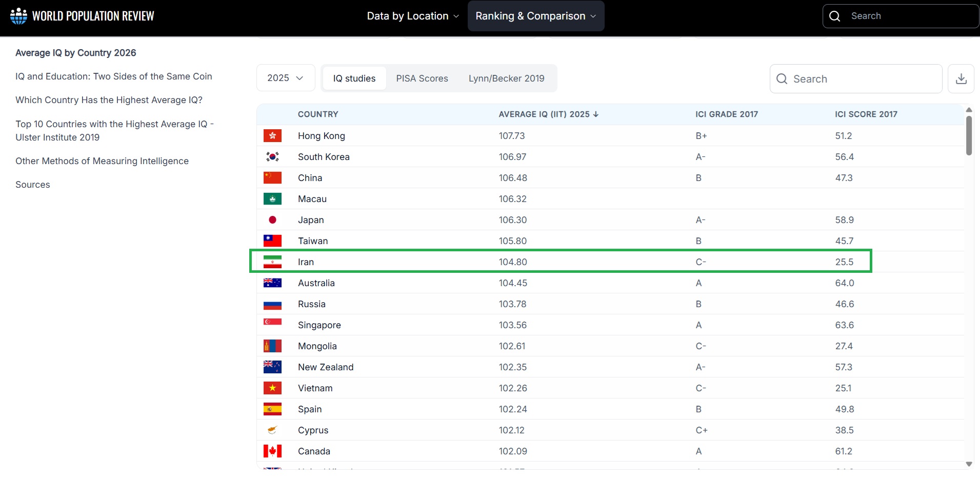Sort table by Country column header

pyautogui.click(x=318, y=114)
